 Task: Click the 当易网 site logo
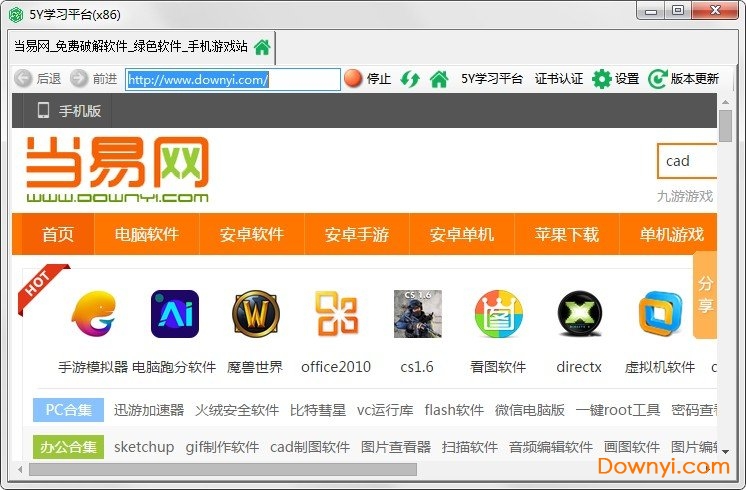117,169
